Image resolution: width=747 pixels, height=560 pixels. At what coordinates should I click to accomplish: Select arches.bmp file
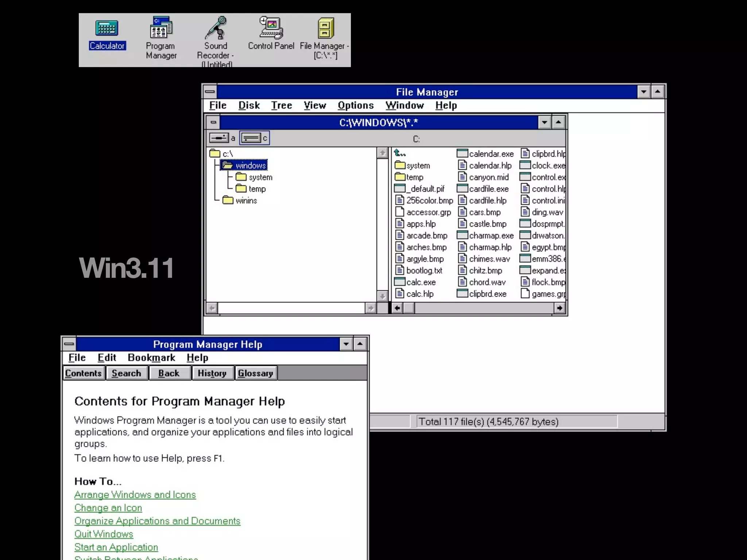click(x=421, y=247)
